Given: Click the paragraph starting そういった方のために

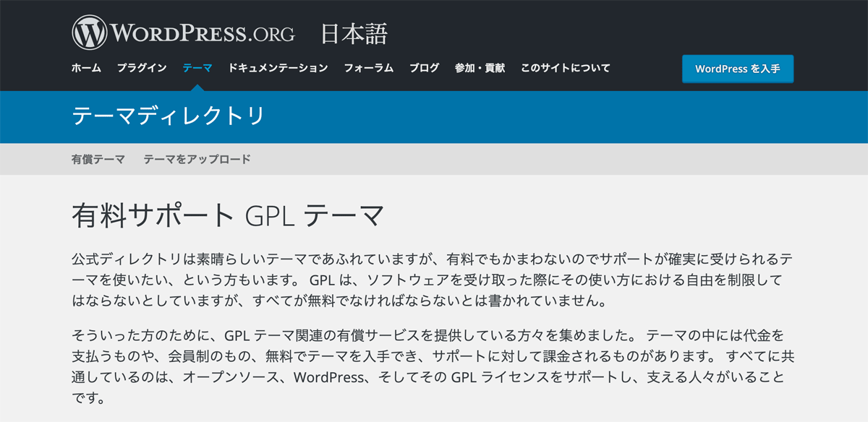Looking at the screenshot, I should (433, 367).
